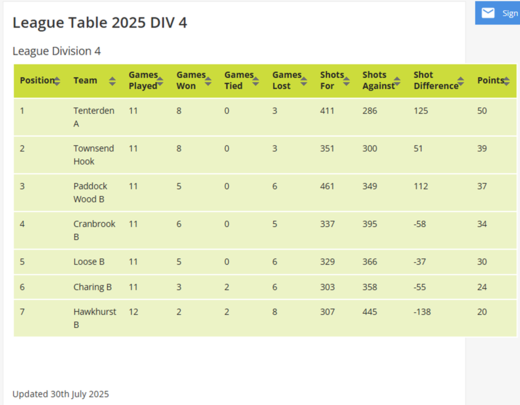Select team name Charing B
Screen dimensions: 520x405
click(92, 287)
